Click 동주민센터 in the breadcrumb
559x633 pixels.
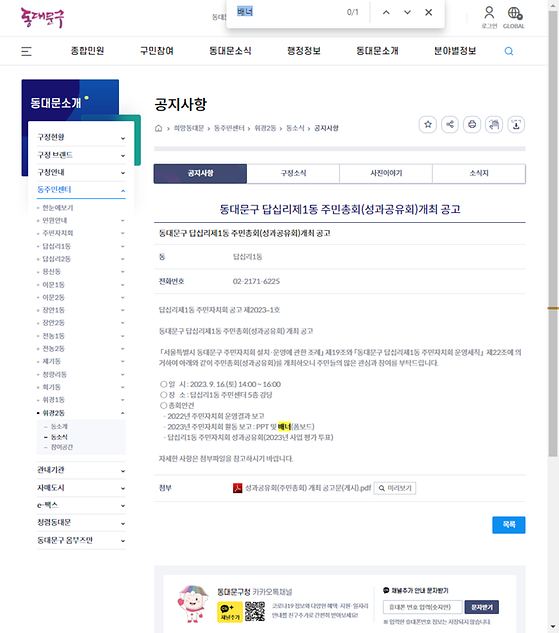[x=229, y=128]
